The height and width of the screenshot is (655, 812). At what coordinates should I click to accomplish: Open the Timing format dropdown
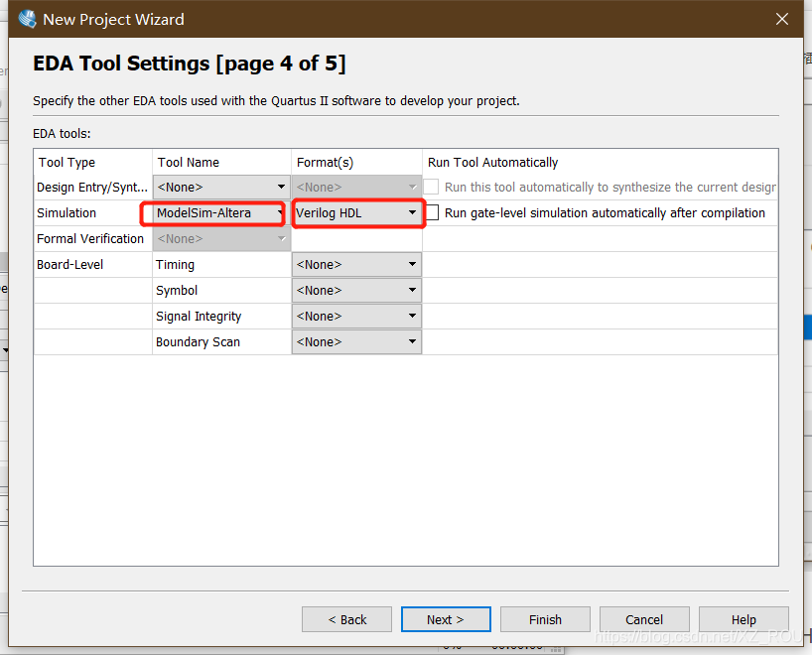[x=356, y=265]
